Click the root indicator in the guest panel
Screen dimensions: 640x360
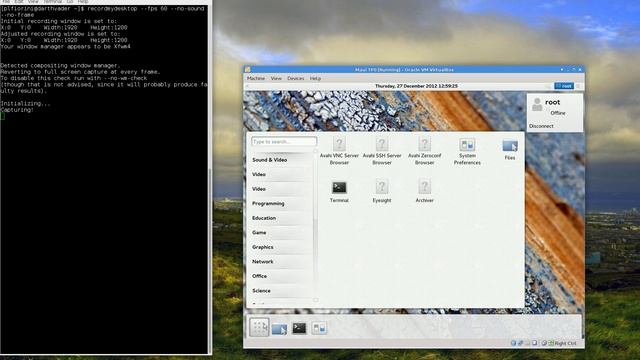coord(564,86)
